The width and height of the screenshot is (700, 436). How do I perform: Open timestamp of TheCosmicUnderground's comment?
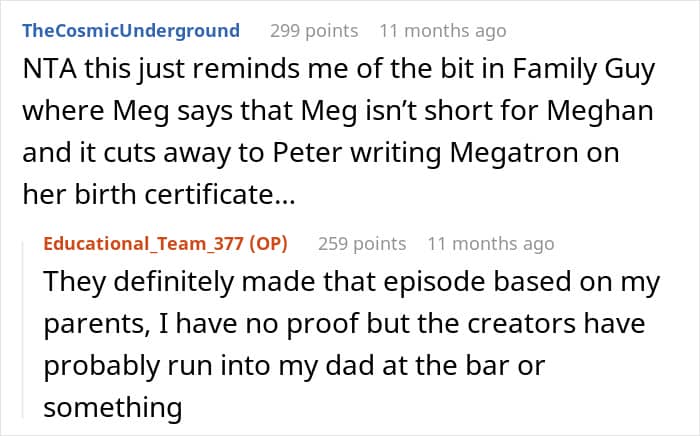442,31
